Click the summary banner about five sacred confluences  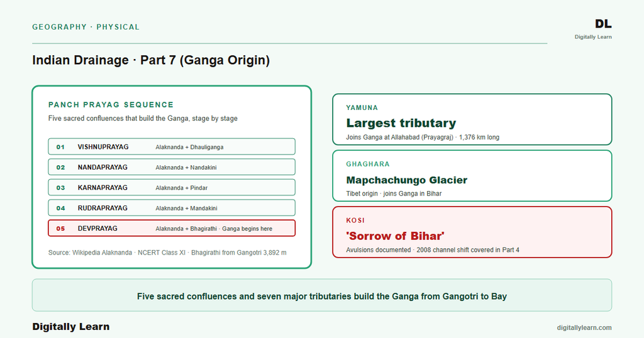(322, 295)
